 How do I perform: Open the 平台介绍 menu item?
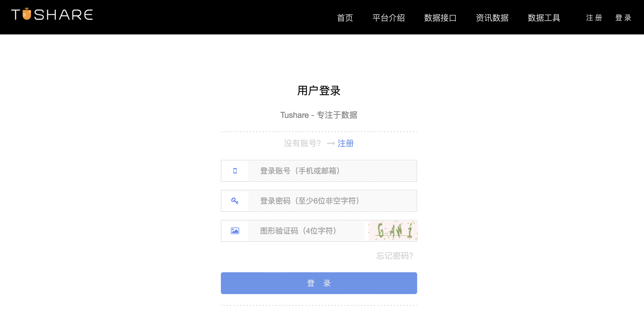(x=389, y=18)
